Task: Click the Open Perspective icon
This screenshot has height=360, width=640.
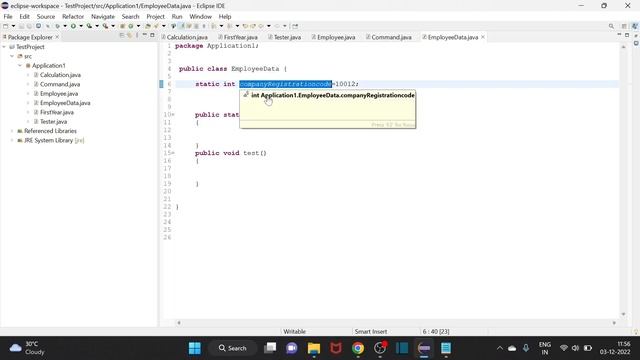Action: coord(624,26)
